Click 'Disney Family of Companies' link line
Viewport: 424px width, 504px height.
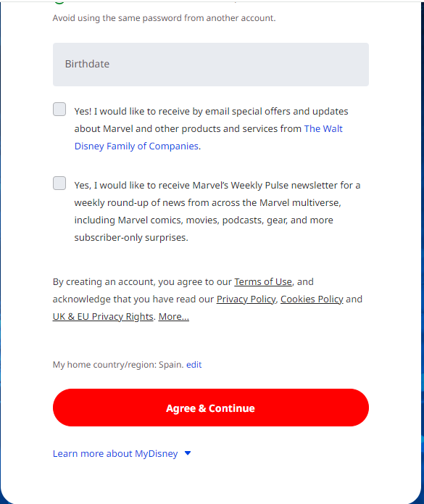click(x=136, y=146)
